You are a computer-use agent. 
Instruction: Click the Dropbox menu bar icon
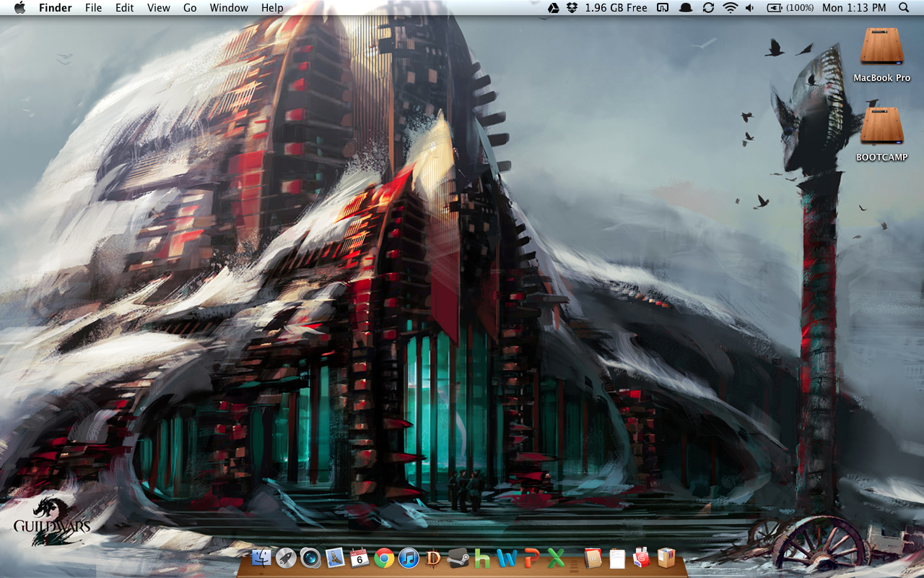coord(572,8)
